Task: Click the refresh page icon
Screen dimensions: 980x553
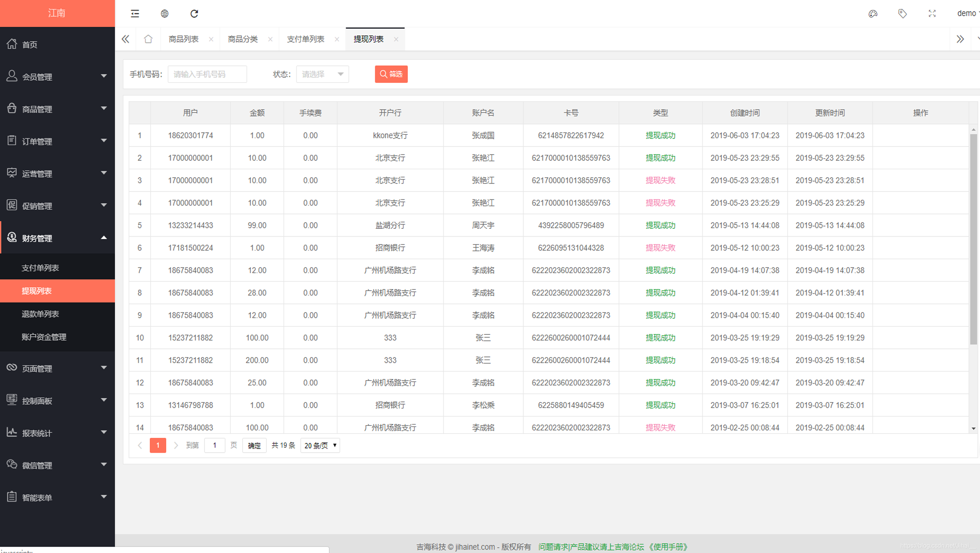Action: (194, 14)
